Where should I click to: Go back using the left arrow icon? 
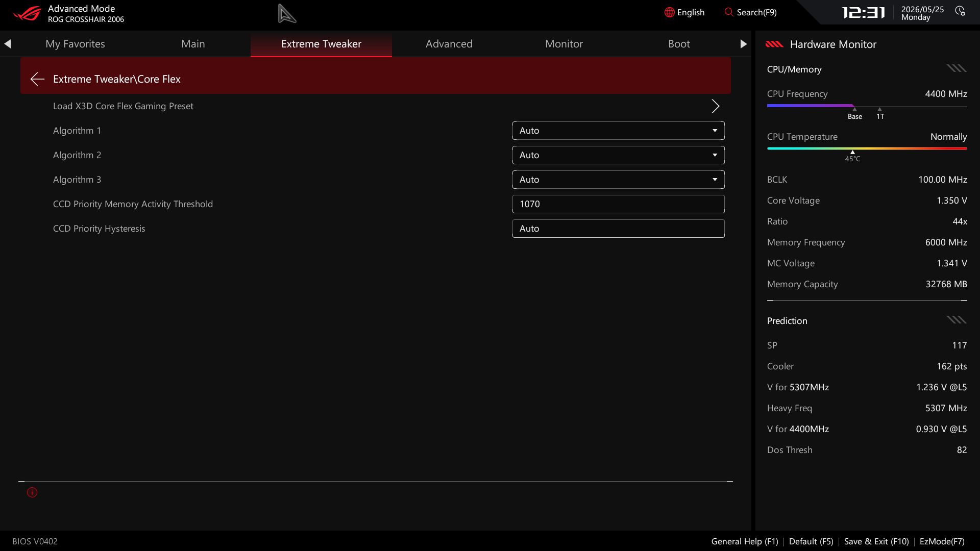[37, 79]
